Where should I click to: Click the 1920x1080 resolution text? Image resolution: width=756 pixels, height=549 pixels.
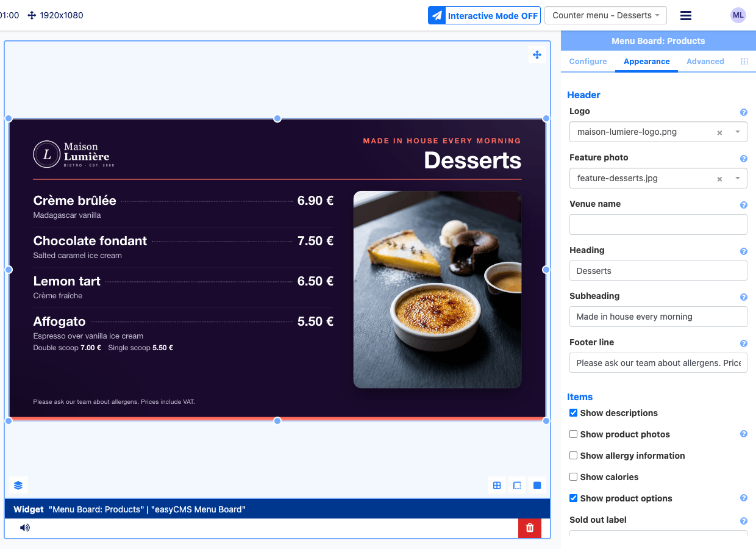coord(62,15)
